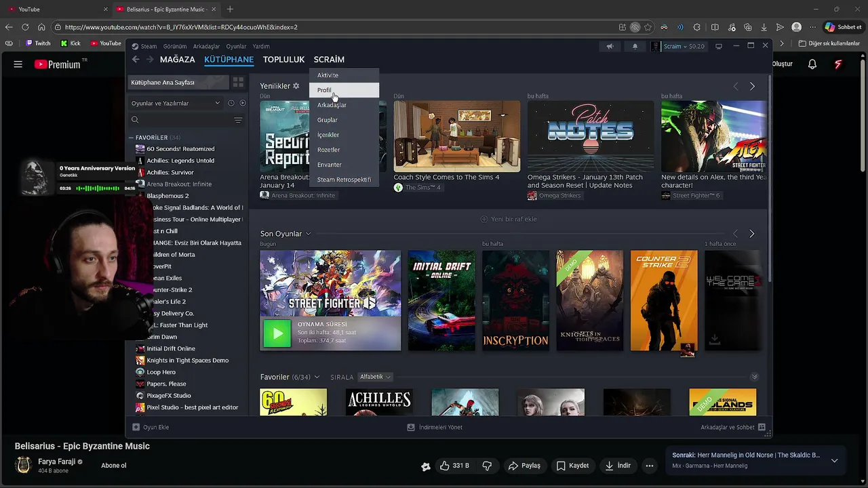Open browser extensions puzzle icon
Viewport: 868px width, 488px height.
tap(697, 27)
